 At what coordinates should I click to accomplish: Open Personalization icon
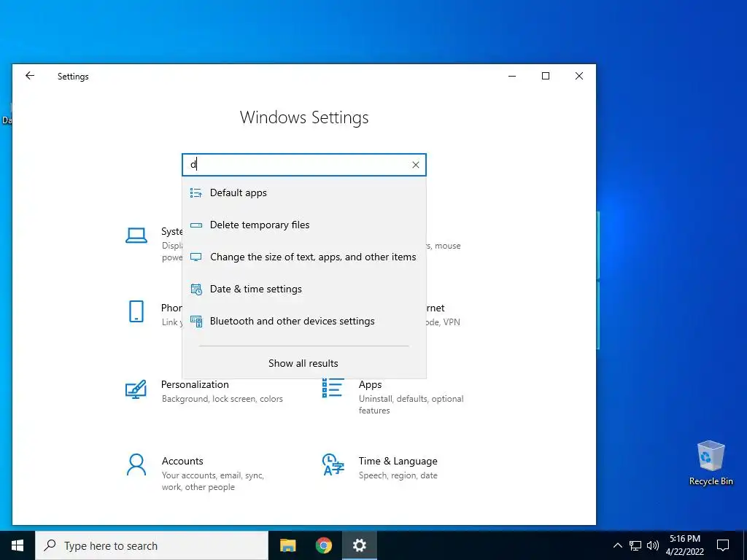point(136,389)
